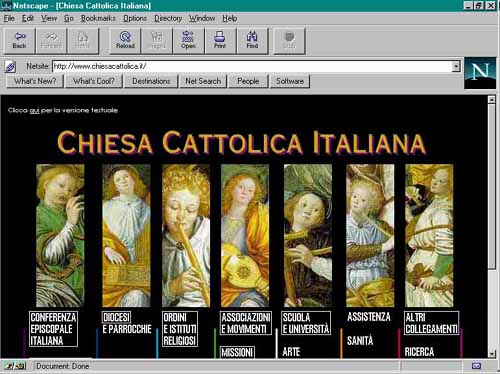500x374 pixels.
Task: Click the Chiesa Cattolica Italiana title banner
Action: (241, 143)
